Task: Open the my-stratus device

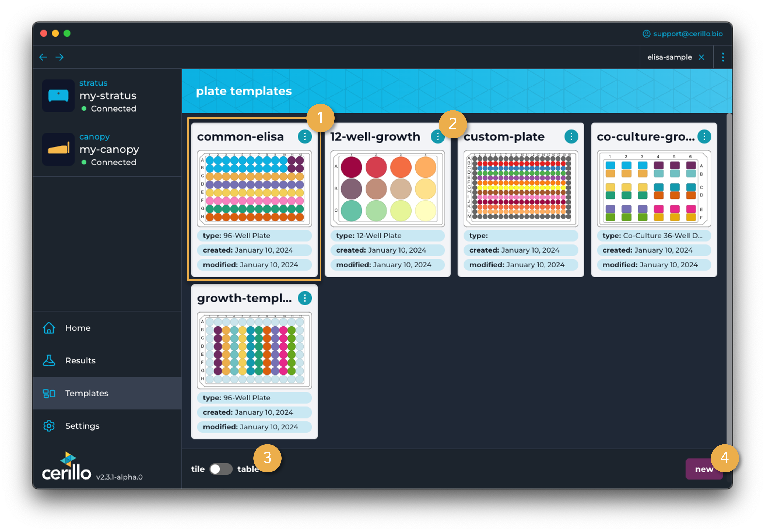Action: [x=108, y=96]
